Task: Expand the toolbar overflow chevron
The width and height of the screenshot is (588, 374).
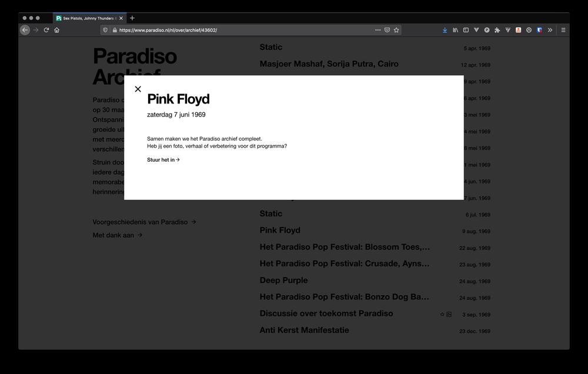Action: click(x=550, y=30)
